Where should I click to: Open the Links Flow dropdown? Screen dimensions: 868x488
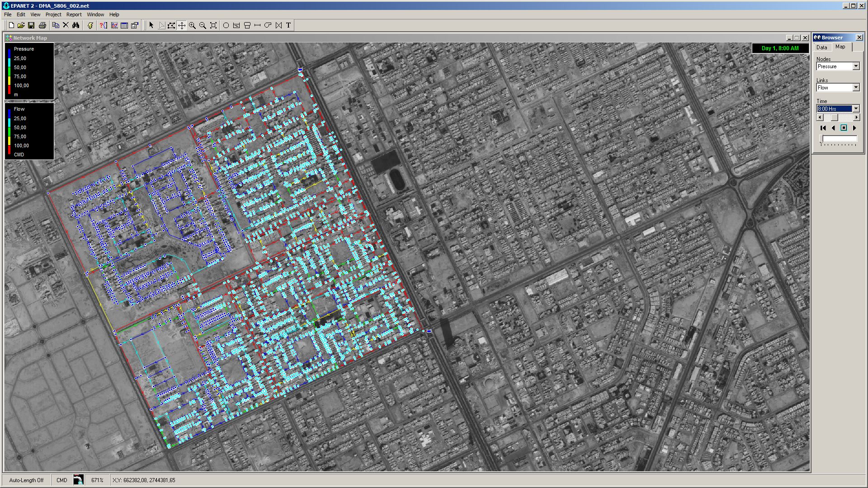point(856,88)
